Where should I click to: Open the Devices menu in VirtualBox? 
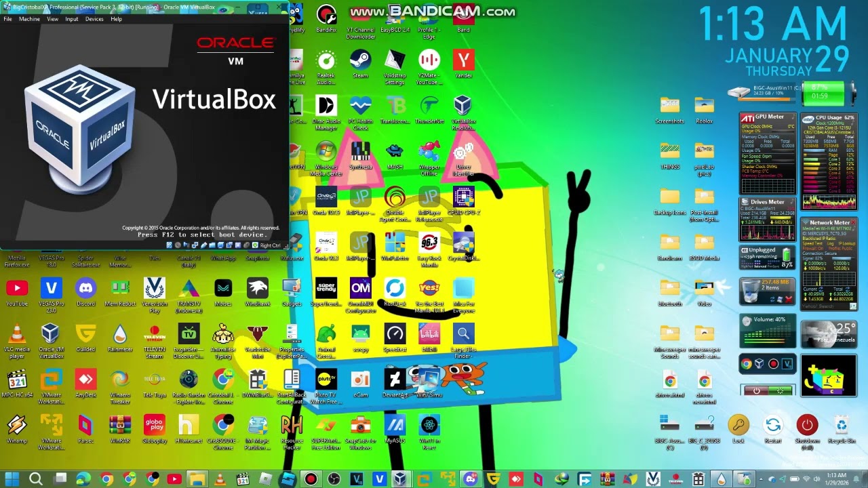coord(94,19)
